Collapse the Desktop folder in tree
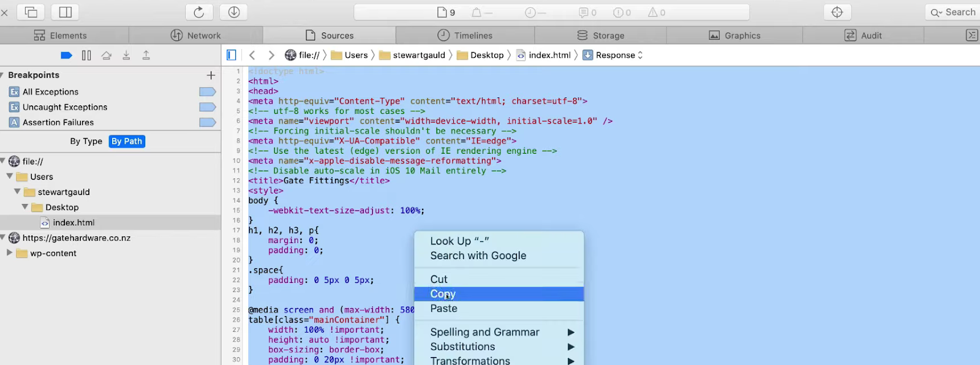The width and height of the screenshot is (980, 365). pyautogui.click(x=25, y=207)
